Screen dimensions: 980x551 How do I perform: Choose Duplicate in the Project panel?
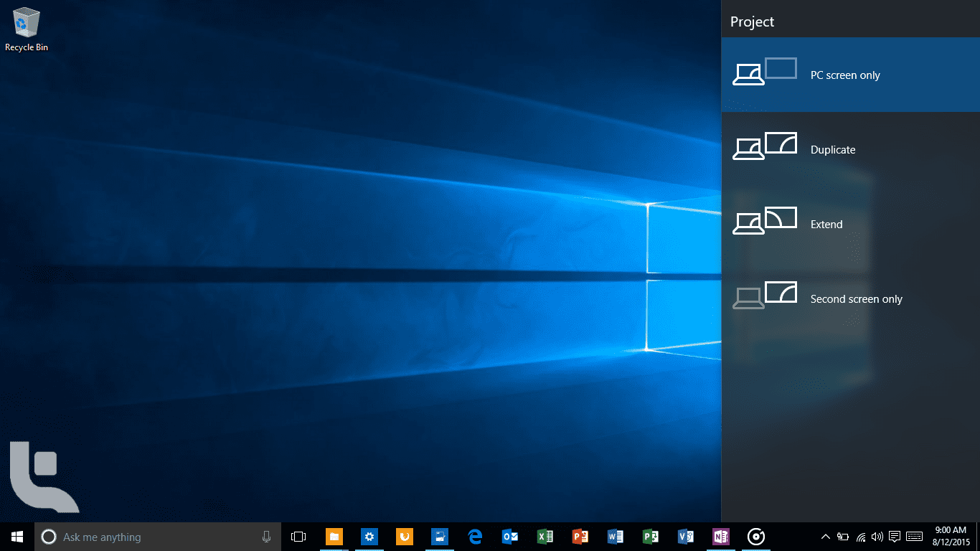850,149
